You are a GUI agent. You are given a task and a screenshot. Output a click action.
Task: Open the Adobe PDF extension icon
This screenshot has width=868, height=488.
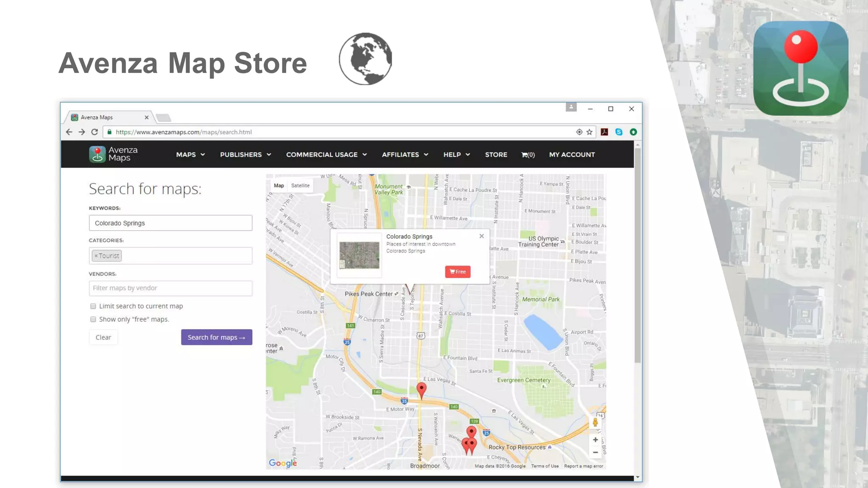point(605,132)
